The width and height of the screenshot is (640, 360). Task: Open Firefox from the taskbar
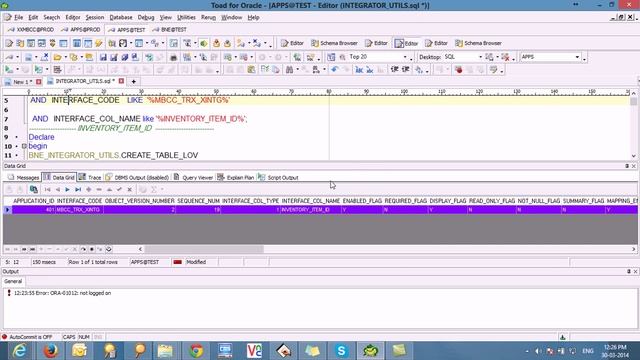coord(50,350)
